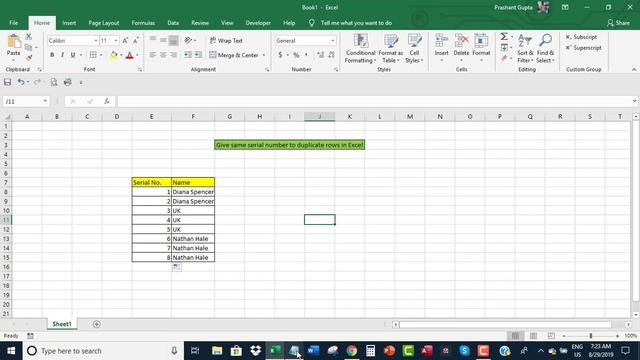This screenshot has width=640, height=360.
Task: Toggle Bold formatting
Action: 52,55
